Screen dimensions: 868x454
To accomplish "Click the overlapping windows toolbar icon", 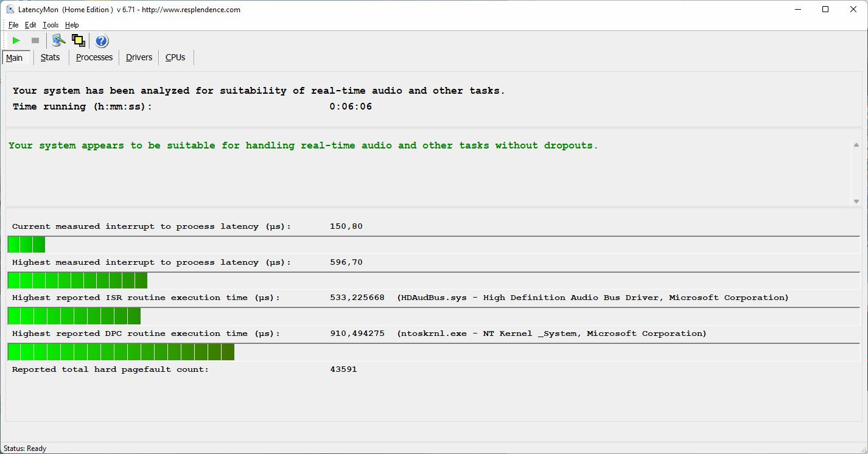I will (78, 41).
